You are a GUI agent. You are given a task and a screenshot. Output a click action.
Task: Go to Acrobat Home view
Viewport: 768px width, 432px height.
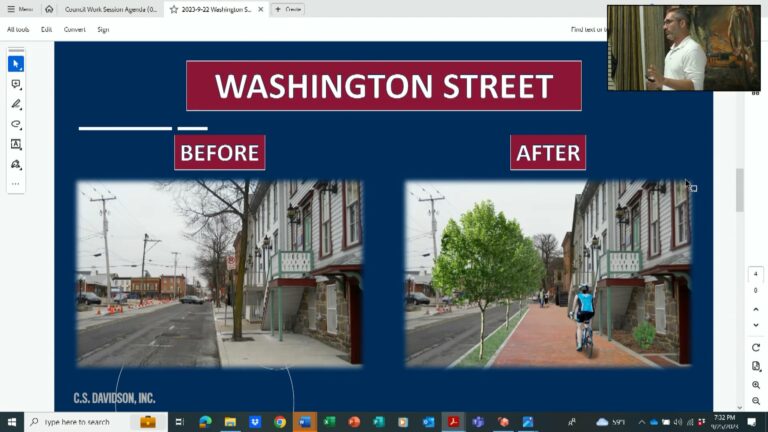pyautogui.click(x=49, y=9)
